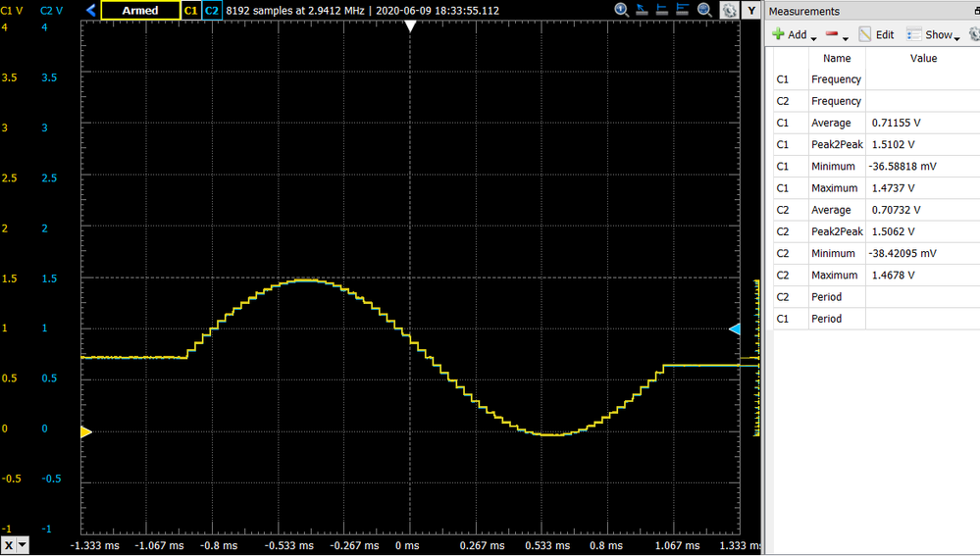Click the zoom 1:1 magnifier icon
The image size is (980, 556).
621,10
